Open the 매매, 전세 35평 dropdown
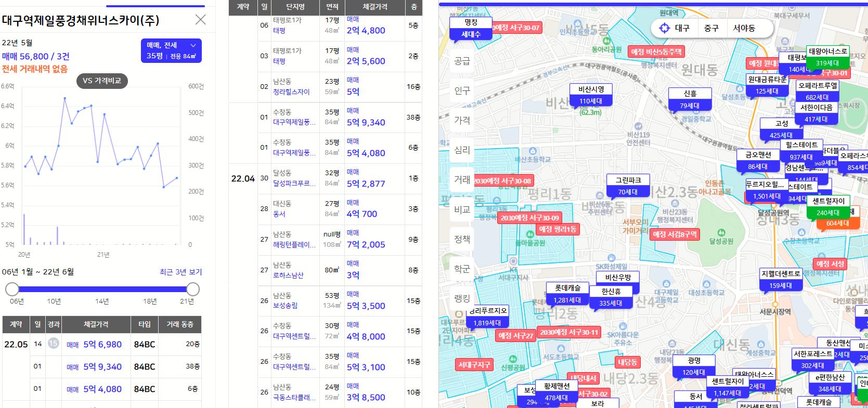The width and height of the screenshot is (868, 408). pos(171,50)
